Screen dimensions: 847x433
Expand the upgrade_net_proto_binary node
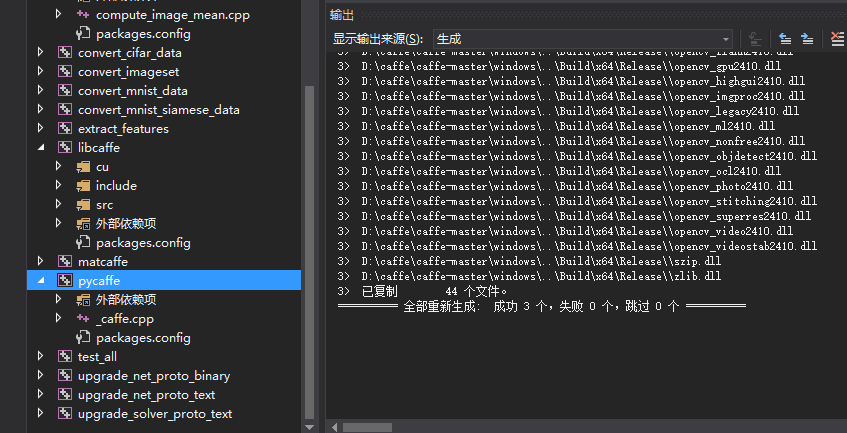pos(41,375)
